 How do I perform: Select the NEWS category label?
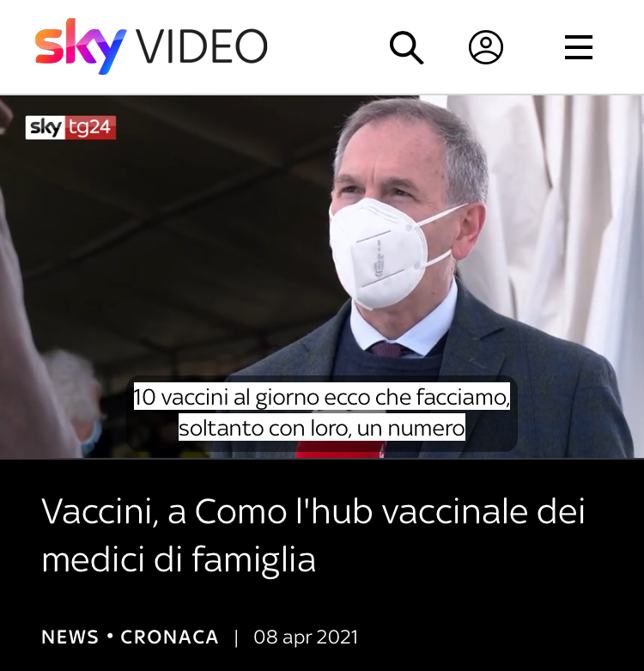click(x=70, y=637)
